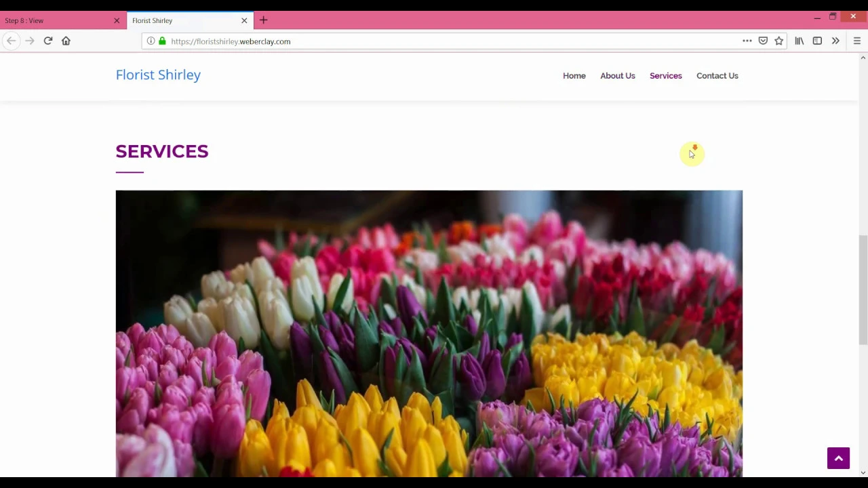This screenshot has height=488, width=868.
Task: Open the Firefox hamburger menu
Action: coord(857,41)
